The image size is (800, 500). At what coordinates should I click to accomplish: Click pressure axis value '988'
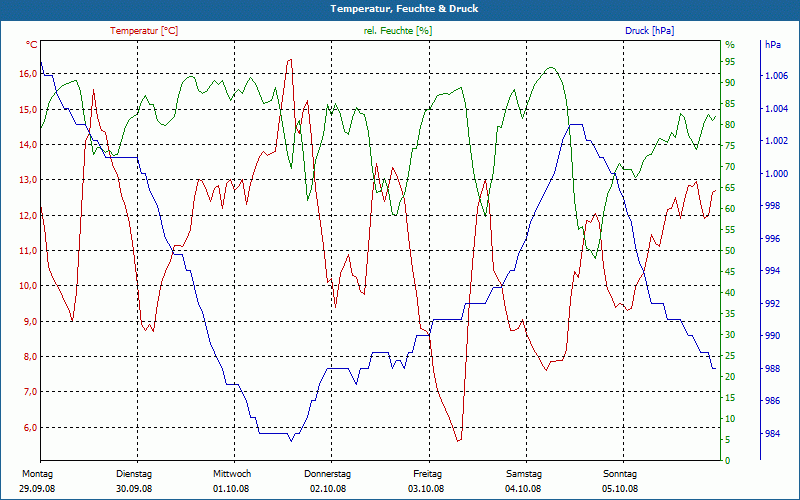coord(772,369)
